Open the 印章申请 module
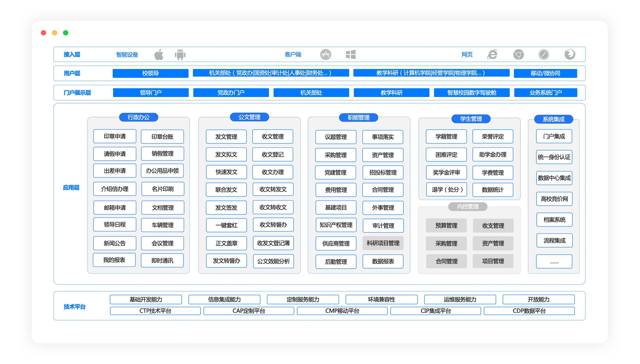640x364 pixels. 115,136
